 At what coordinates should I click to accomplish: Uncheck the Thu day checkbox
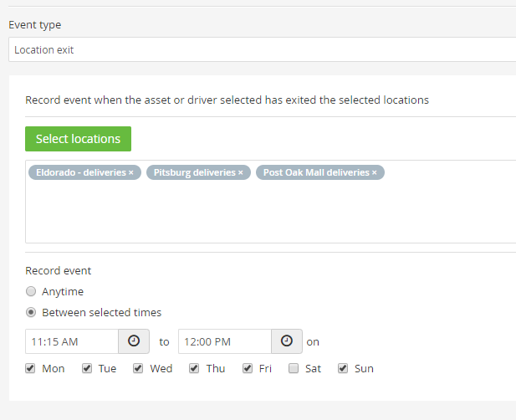pyautogui.click(x=194, y=368)
